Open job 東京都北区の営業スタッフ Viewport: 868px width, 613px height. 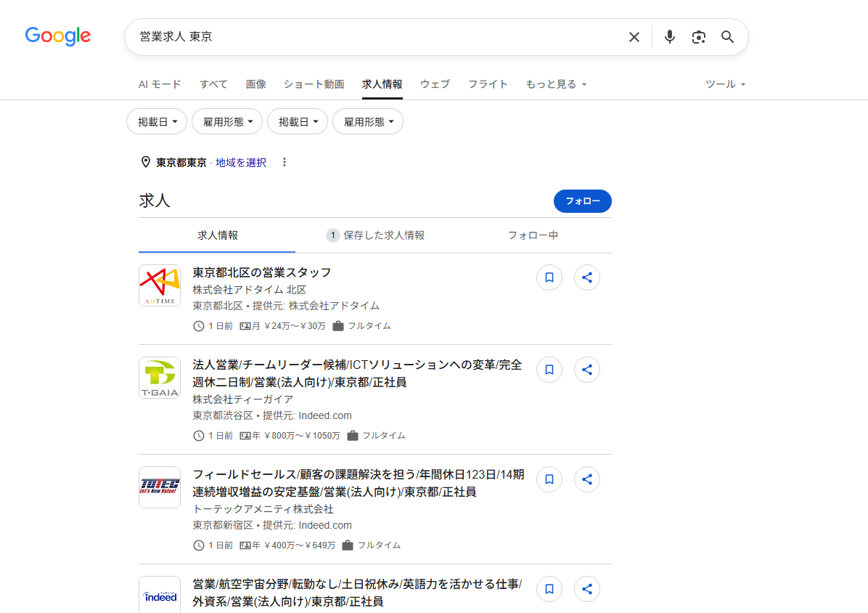[262, 272]
